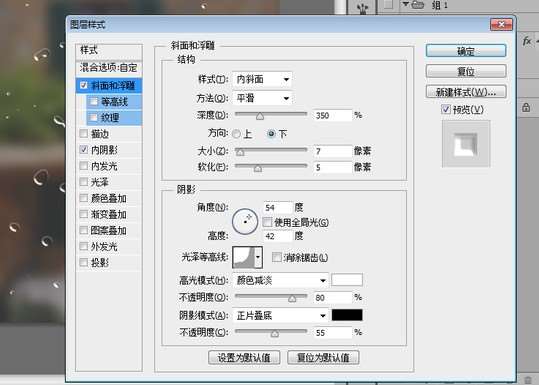Click the folder icon of 组 1
The width and height of the screenshot is (539, 385).
pos(417,4)
